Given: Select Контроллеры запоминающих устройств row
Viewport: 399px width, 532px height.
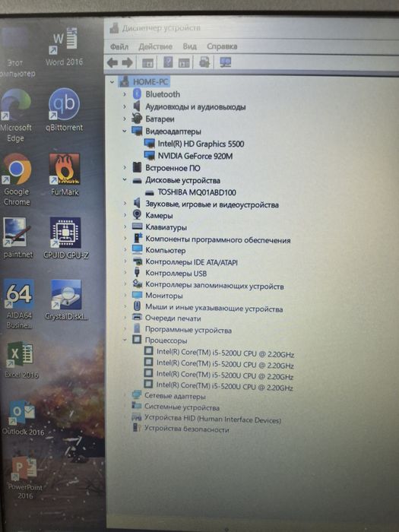Looking at the screenshot, I should [x=214, y=286].
